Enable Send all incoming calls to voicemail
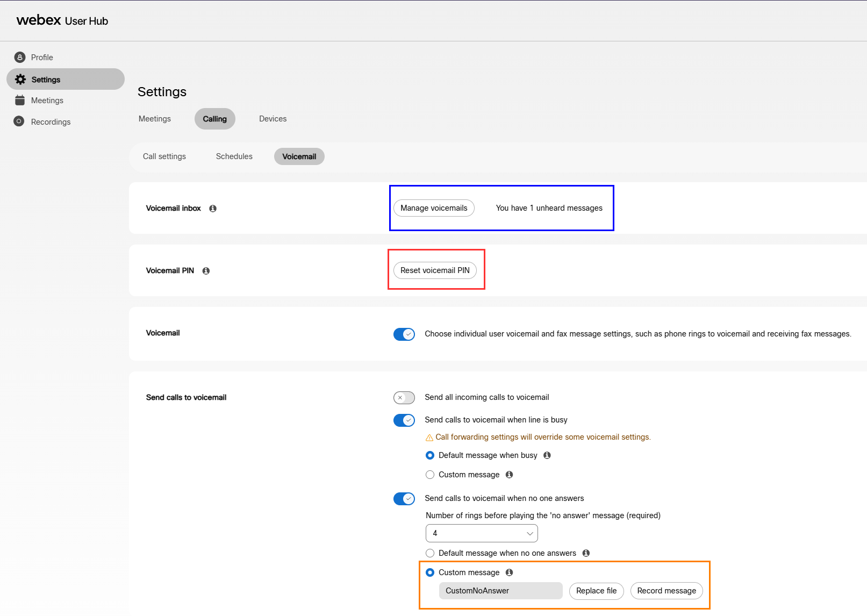Viewport: 867px width, 616px height. [x=404, y=398]
